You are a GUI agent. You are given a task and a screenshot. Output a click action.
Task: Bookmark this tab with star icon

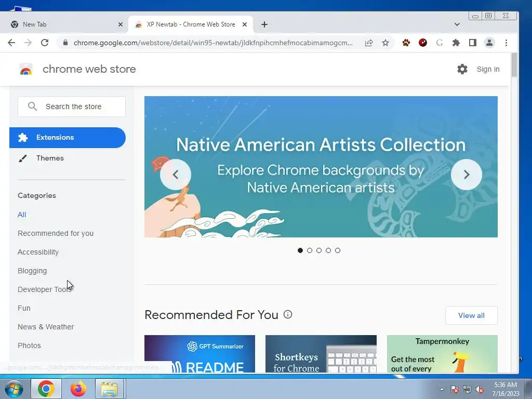pos(385,43)
